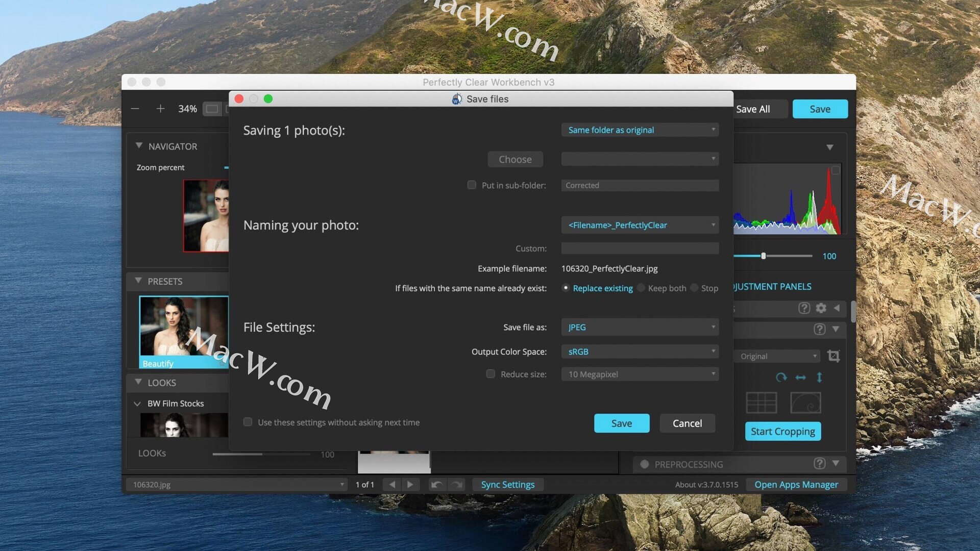Click the Sync Settings button

(507, 484)
